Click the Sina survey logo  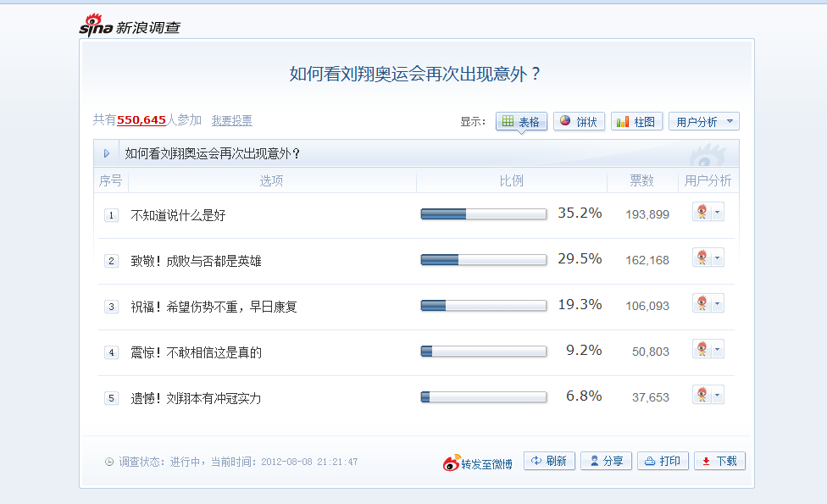pos(130,25)
